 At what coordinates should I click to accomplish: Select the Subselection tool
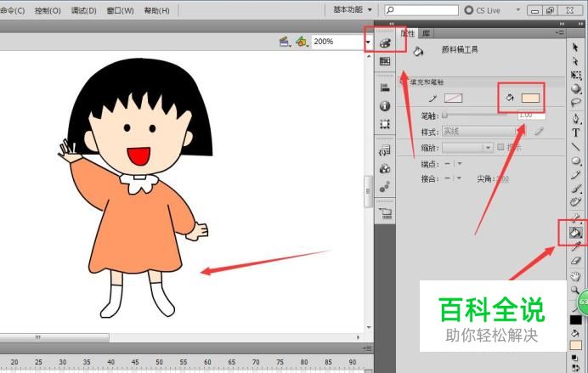575,60
